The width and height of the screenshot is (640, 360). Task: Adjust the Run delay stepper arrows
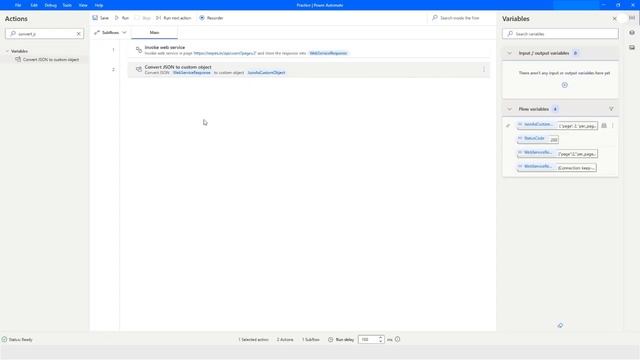380,339
